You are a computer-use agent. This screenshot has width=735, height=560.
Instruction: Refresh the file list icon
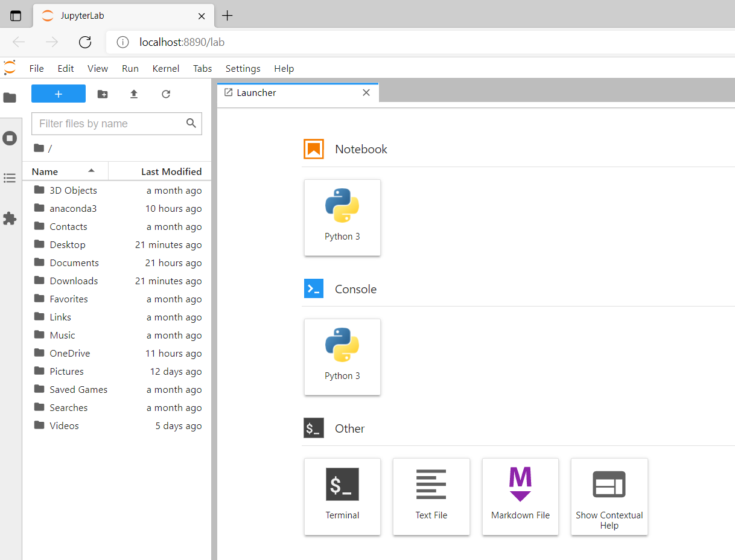[x=166, y=94]
